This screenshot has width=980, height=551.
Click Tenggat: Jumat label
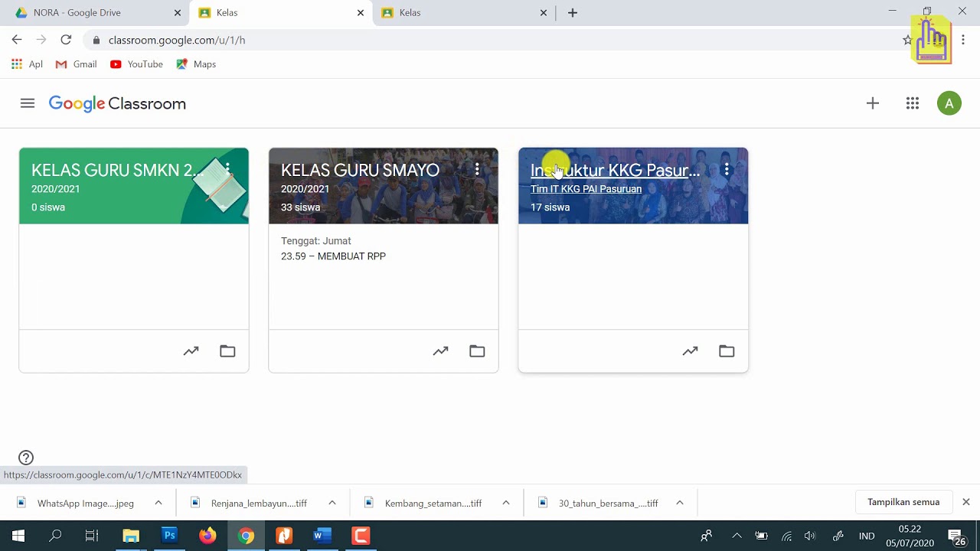pos(316,241)
